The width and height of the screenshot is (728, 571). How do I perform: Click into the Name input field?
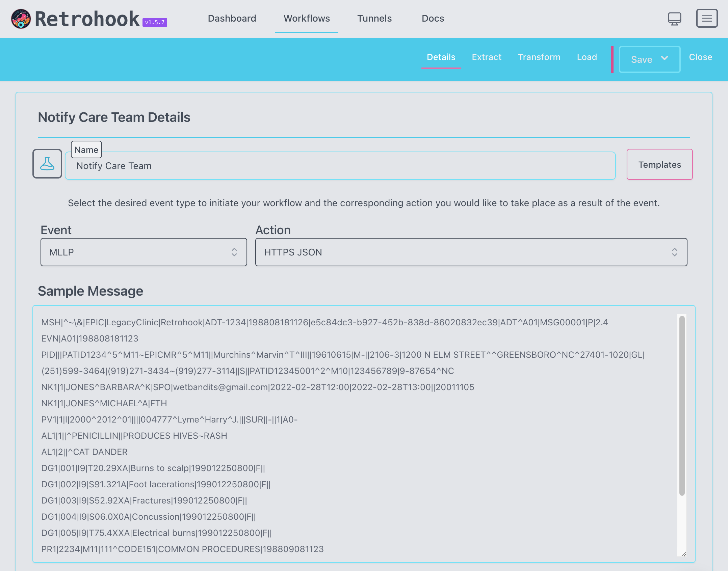(x=340, y=166)
